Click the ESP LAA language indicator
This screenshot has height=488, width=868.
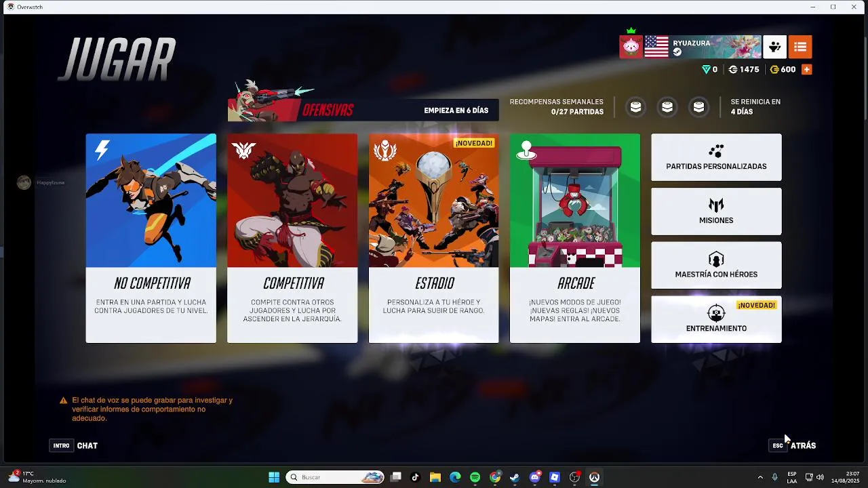792,477
